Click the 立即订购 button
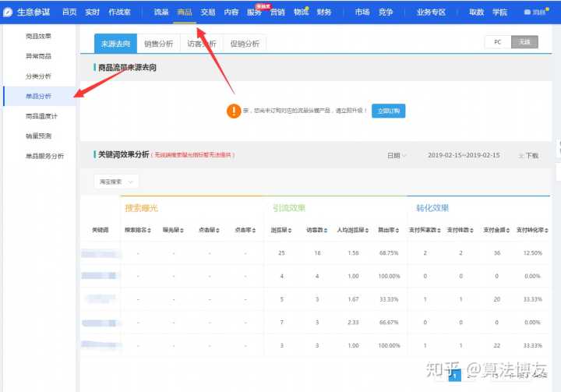 388,111
